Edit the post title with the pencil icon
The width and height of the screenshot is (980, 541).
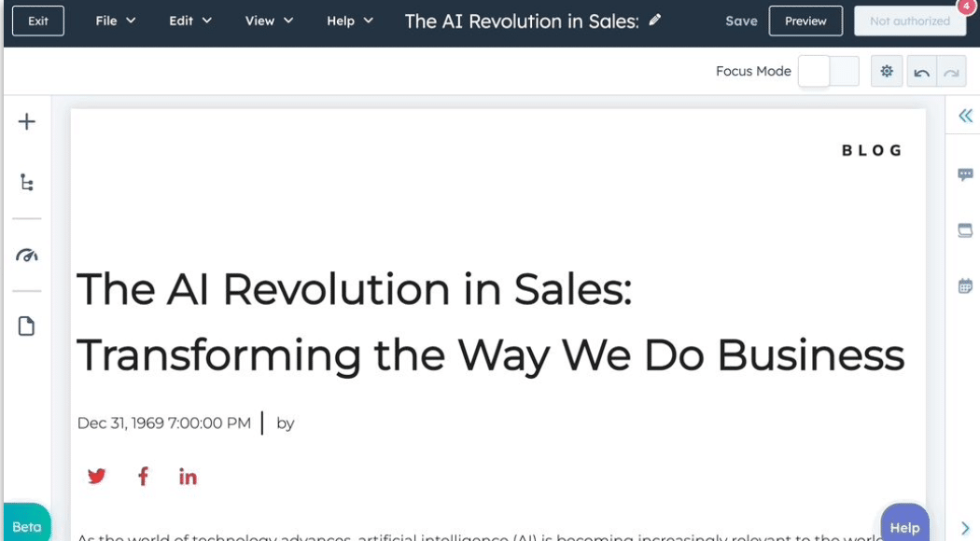[655, 21]
